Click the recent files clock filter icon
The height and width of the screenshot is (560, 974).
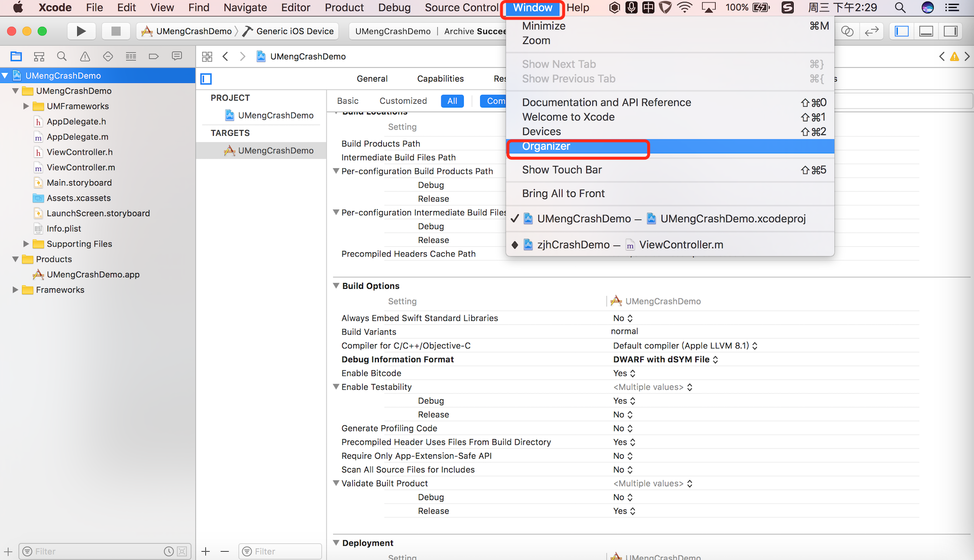(169, 552)
